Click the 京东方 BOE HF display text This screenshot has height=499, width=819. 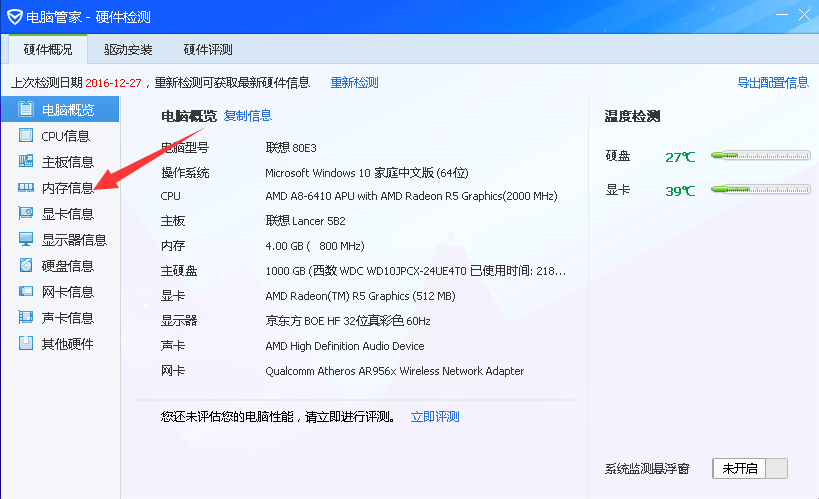(348, 321)
